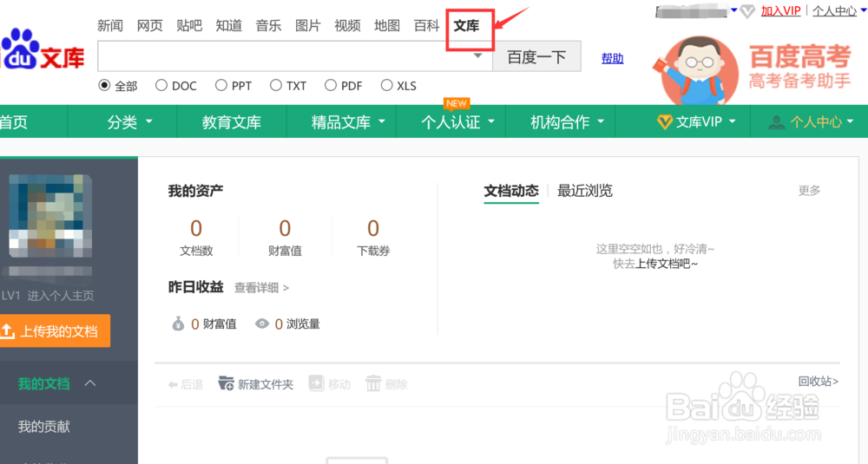Open the 网页 top navigation link

tap(149, 25)
